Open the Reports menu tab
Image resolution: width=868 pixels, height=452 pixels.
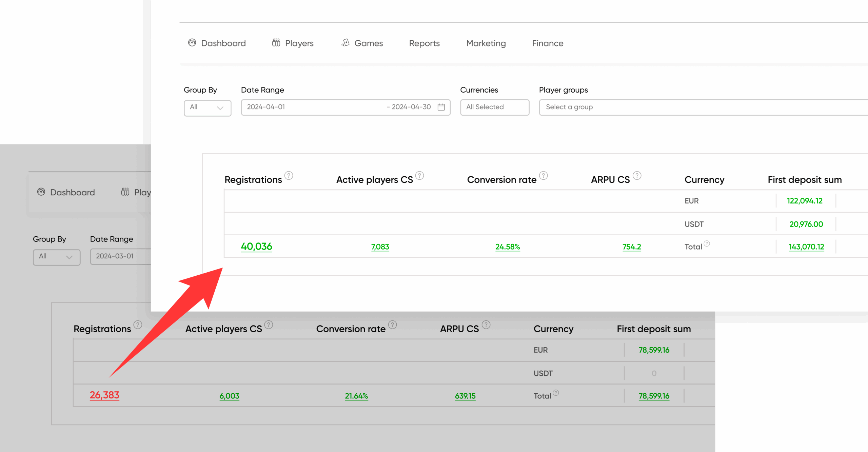click(424, 43)
